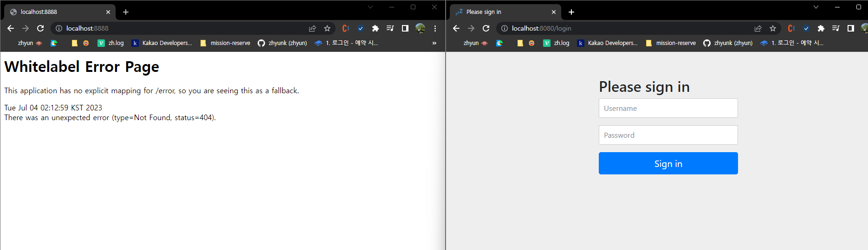View site info icon for localhost:8080
868x250 pixels.
pos(505,28)
